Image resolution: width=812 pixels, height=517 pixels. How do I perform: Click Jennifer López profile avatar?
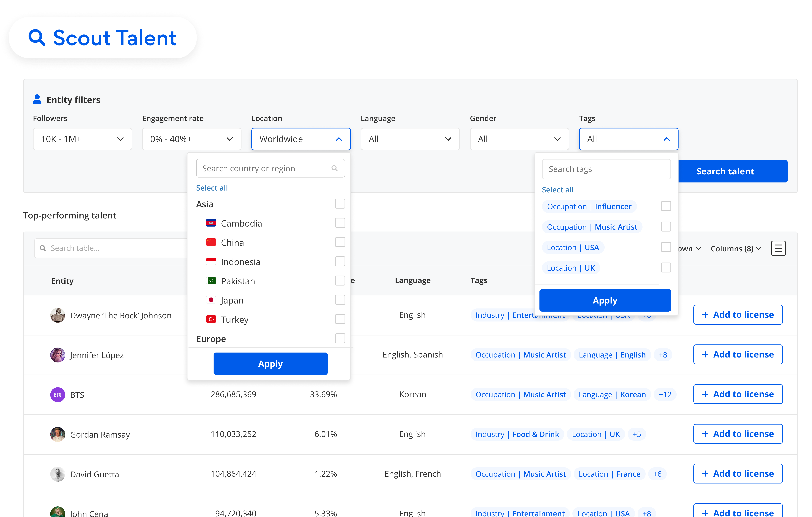[x=58, y=355]
